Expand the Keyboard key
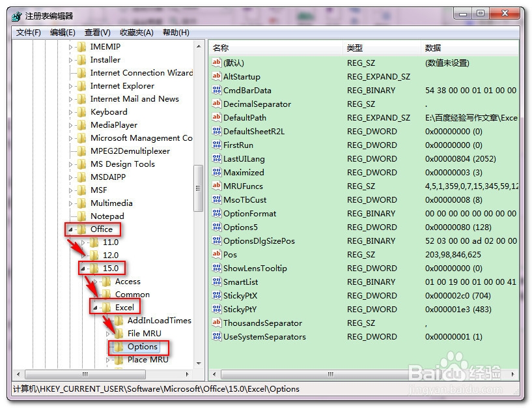Viewport: 532px width, 408px height. coord(70,112)
